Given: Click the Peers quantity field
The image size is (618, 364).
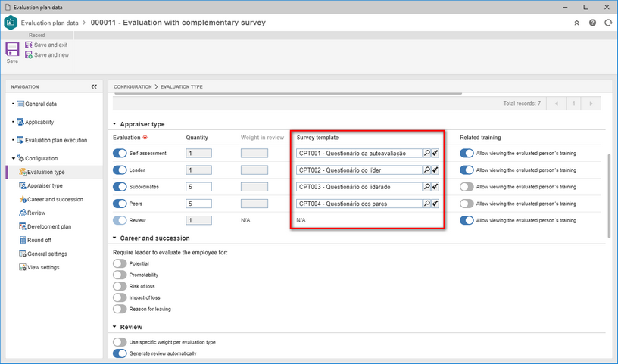Looking at the screenshot, I should tap(198, 204).
